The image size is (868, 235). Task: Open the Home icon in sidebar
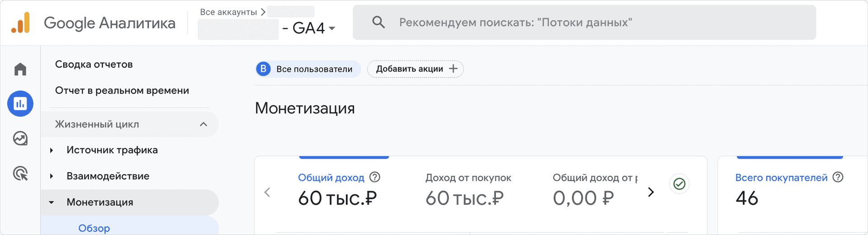point(20,69)
